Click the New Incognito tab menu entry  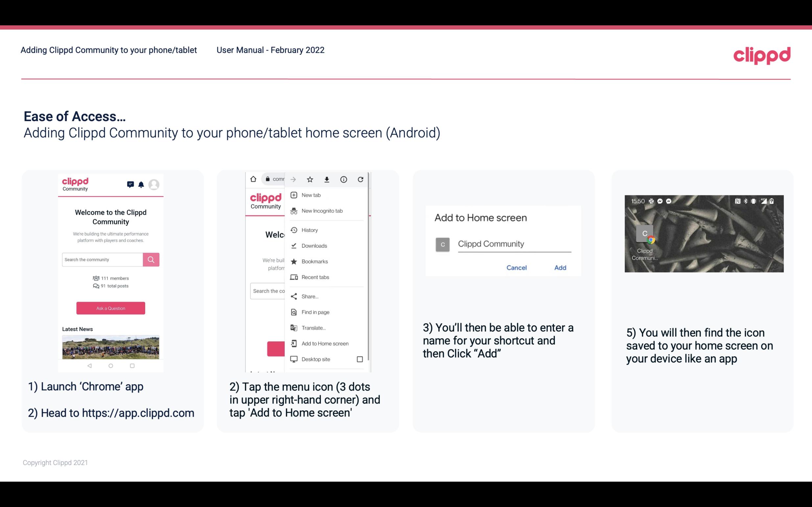coord(323,211)
